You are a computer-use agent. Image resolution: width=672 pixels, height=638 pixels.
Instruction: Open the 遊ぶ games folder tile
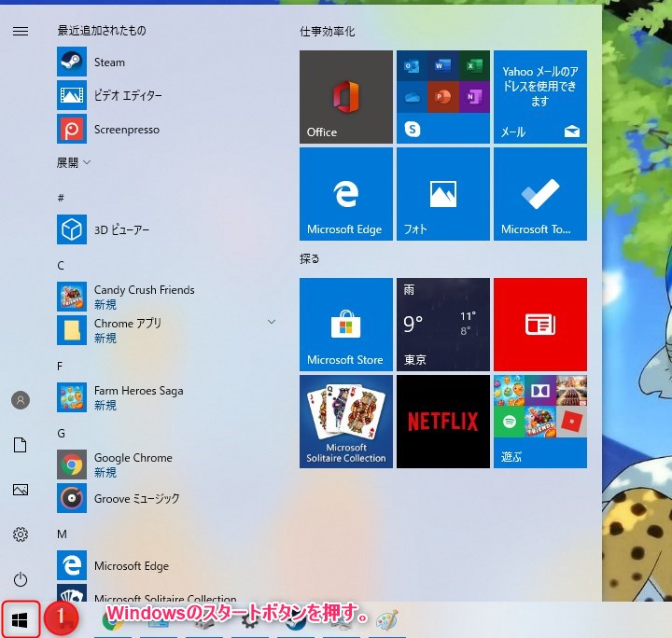[x=540, y=422]
